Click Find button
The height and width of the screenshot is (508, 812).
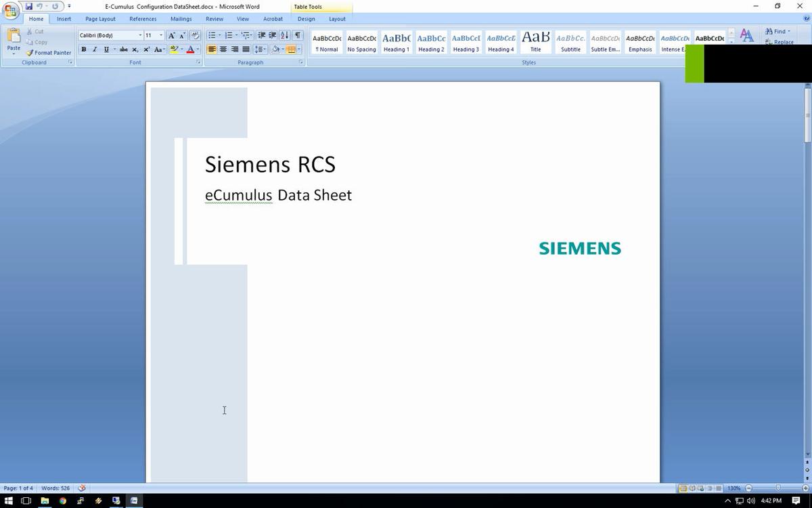[777, 31]
